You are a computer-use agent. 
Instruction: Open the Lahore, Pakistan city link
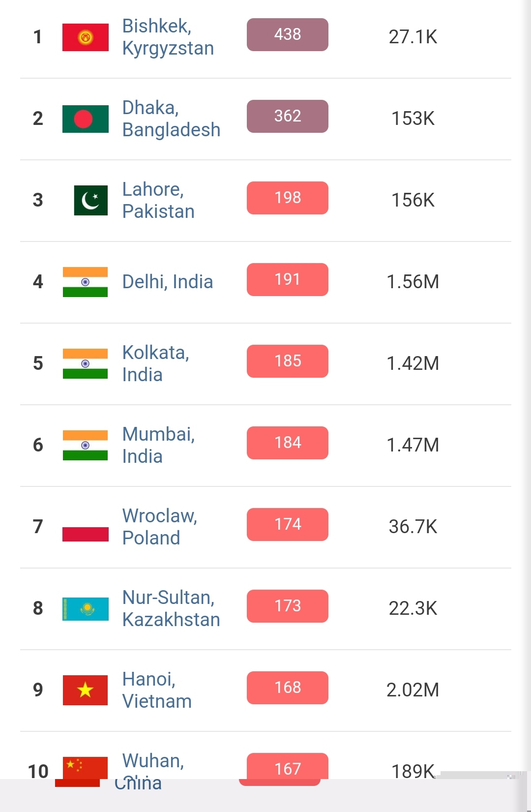[158, 200]
